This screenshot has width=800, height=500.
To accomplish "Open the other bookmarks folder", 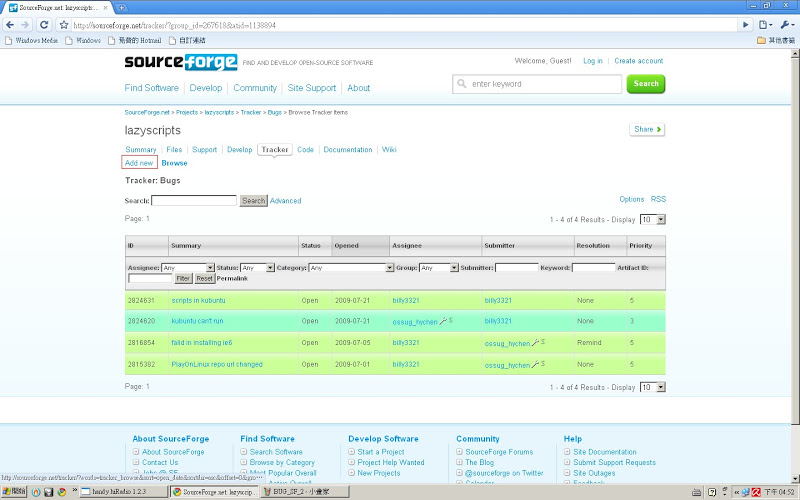I will pyautogui.click(x=776, y=40).
